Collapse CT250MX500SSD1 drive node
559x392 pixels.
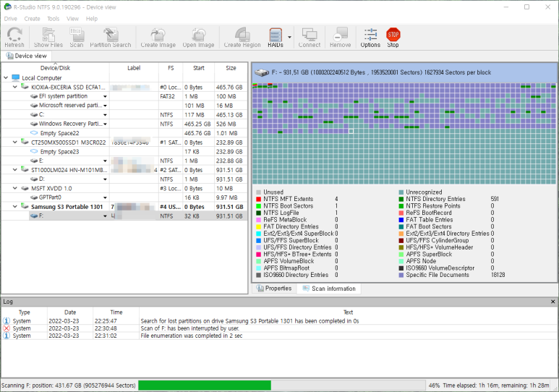click(15, 142)
